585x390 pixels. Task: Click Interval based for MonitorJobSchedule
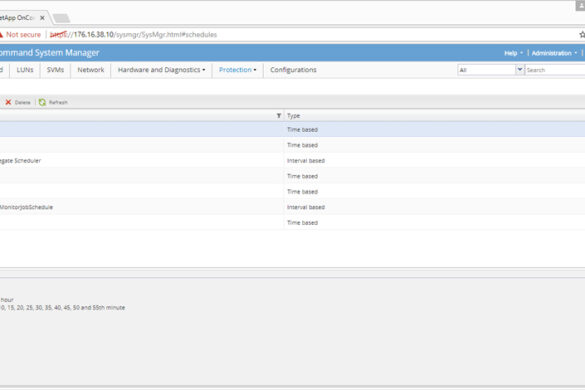click(306, 207)
